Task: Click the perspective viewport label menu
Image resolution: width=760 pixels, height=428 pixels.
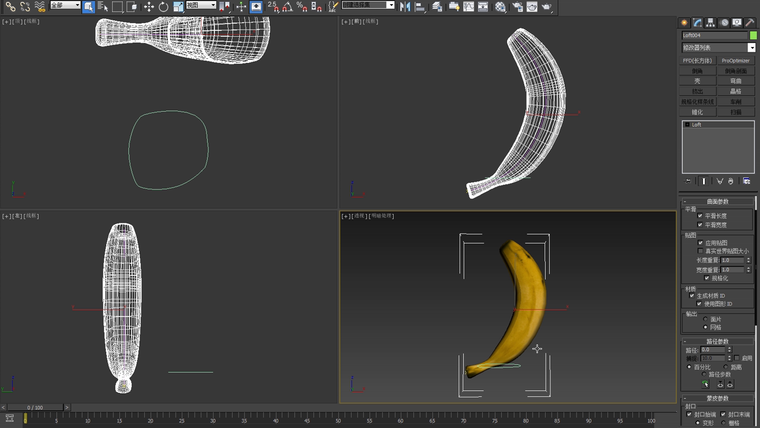Action: click(357, 216)
